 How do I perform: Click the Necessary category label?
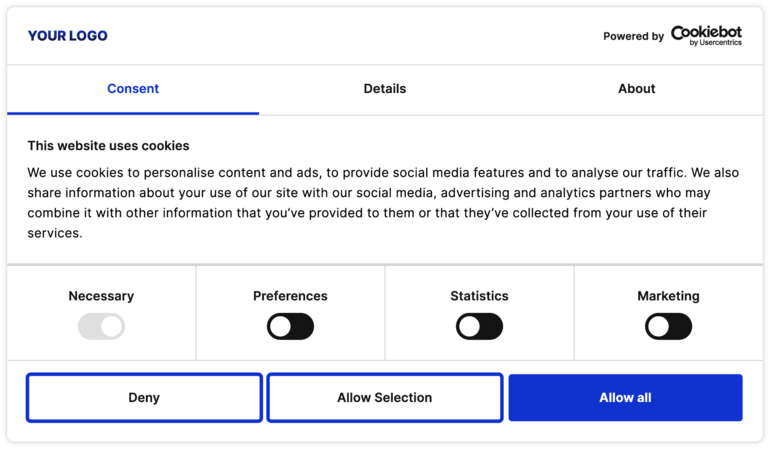click(x=101, y=296)
